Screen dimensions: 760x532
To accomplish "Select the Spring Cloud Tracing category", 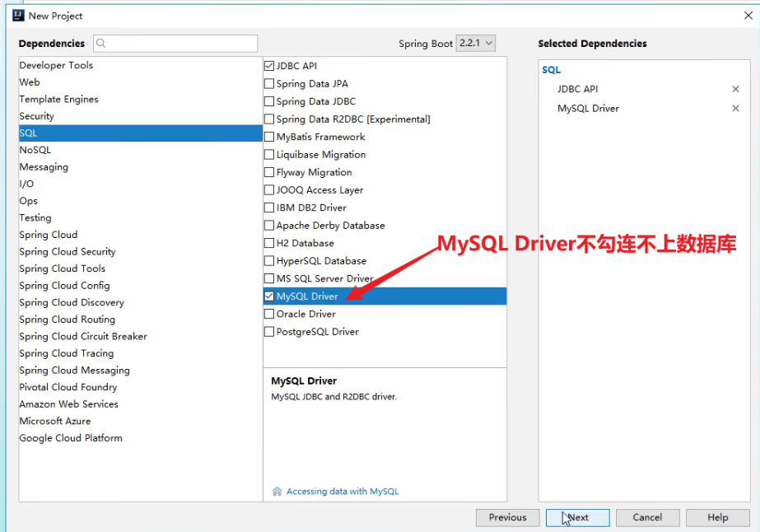I will point(141,353).
